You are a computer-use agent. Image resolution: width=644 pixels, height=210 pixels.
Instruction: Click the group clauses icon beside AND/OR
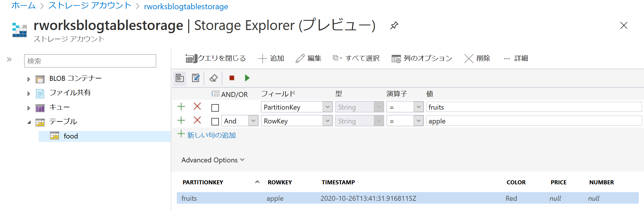(215, 93)
